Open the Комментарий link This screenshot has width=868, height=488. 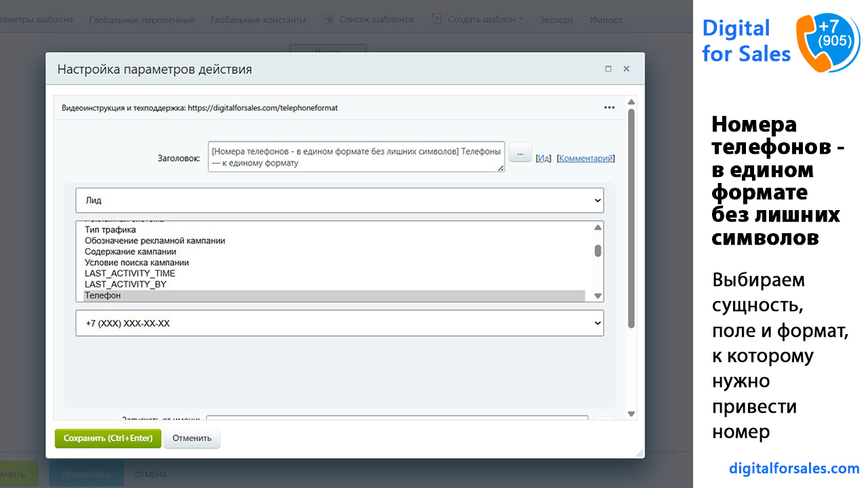click(586, 158)
